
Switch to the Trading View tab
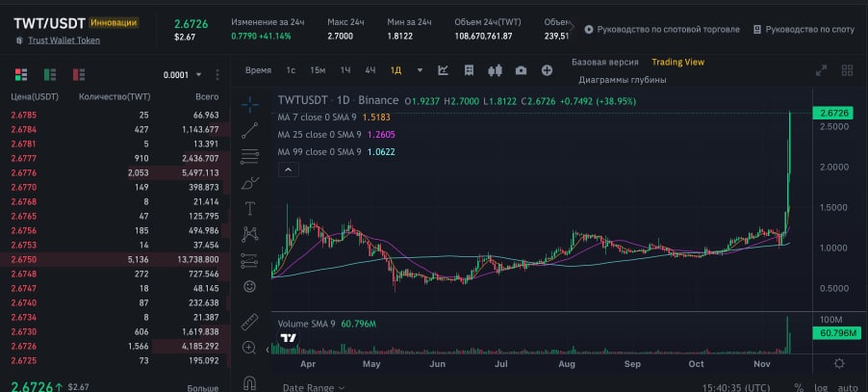(678, 62)
